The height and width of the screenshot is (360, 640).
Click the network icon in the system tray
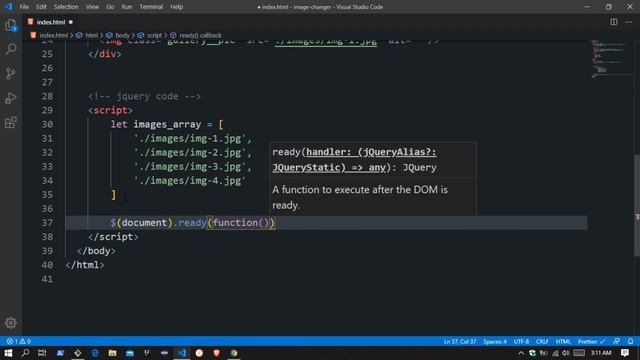tap(555, 353)
